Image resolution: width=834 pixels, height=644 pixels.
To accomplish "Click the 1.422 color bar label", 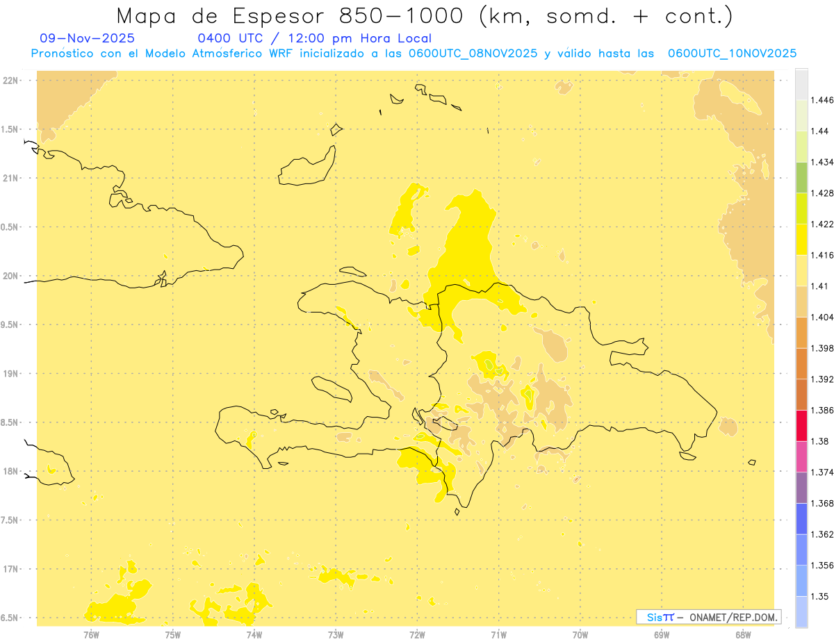I will click(822, 224).
